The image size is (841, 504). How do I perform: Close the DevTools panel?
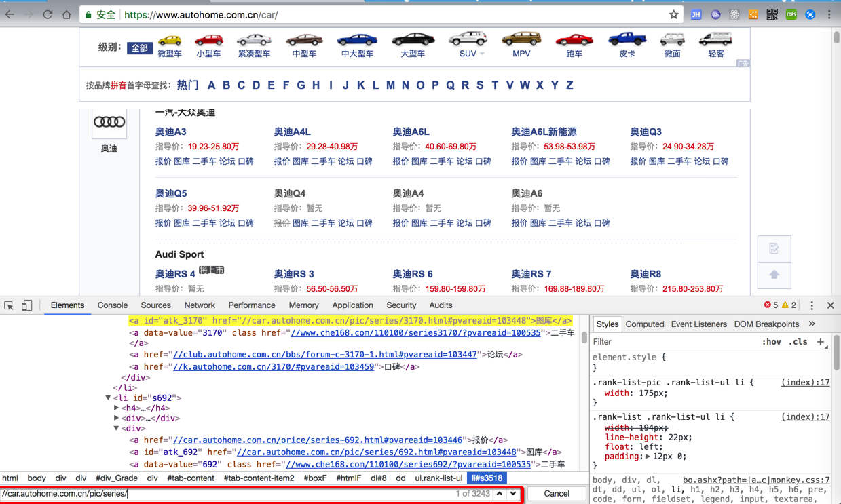[830, 305]
